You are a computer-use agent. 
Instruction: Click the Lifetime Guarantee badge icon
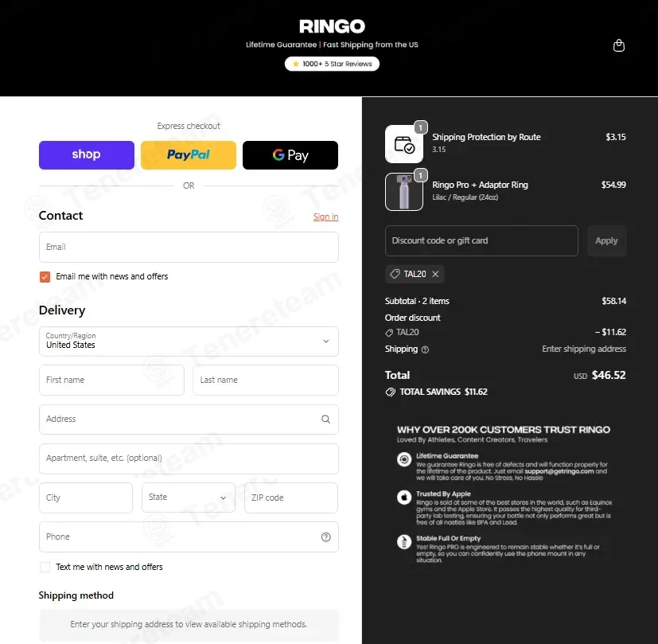point(404,459)
